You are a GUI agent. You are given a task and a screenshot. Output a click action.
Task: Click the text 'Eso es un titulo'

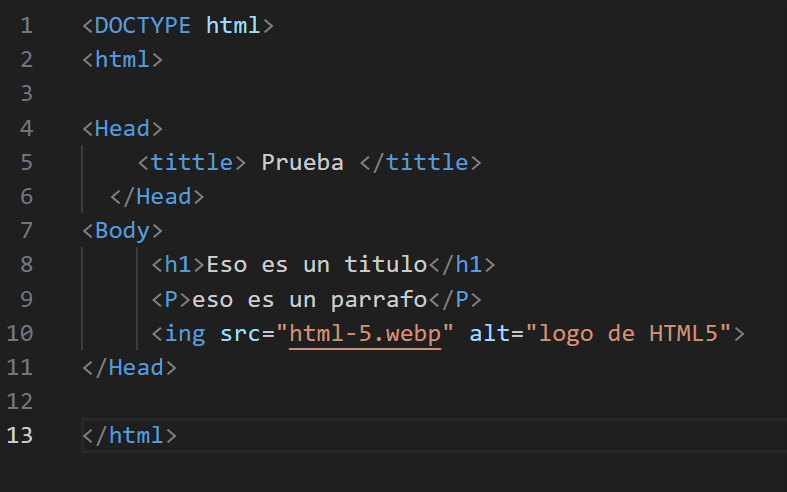coord(317,265)
